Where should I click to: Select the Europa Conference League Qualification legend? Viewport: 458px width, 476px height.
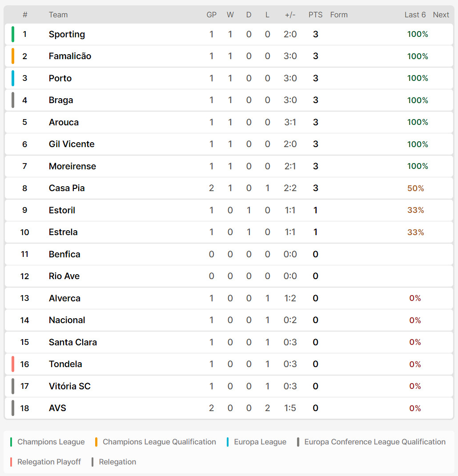click(371, 442)
